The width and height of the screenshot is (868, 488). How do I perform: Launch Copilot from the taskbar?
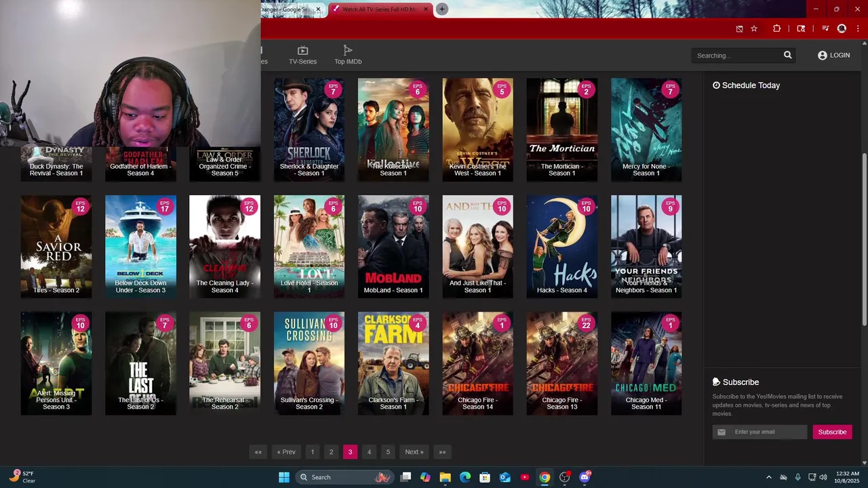425,477
